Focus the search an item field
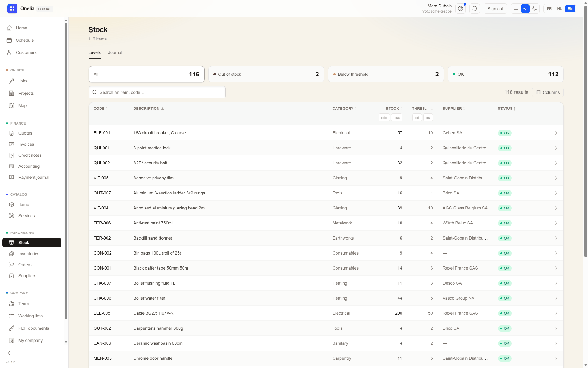This screenshot has height=368, width=588. [x=157, y=92]
